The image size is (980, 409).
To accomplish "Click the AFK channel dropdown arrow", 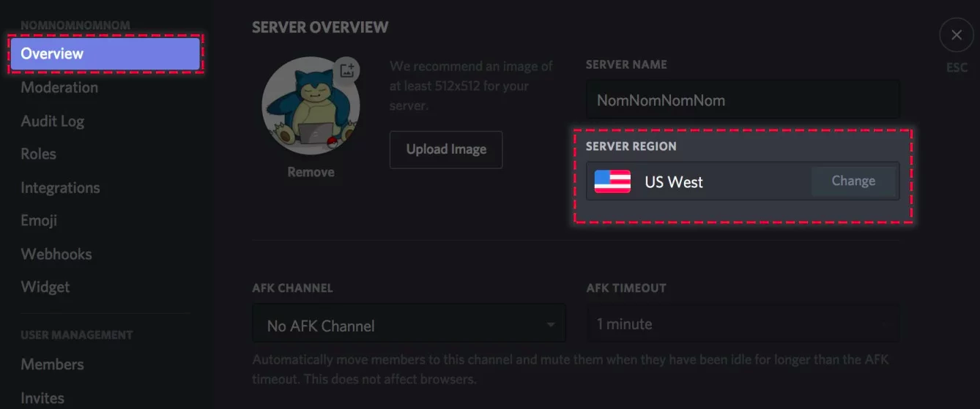I will (x=550, y=325).
